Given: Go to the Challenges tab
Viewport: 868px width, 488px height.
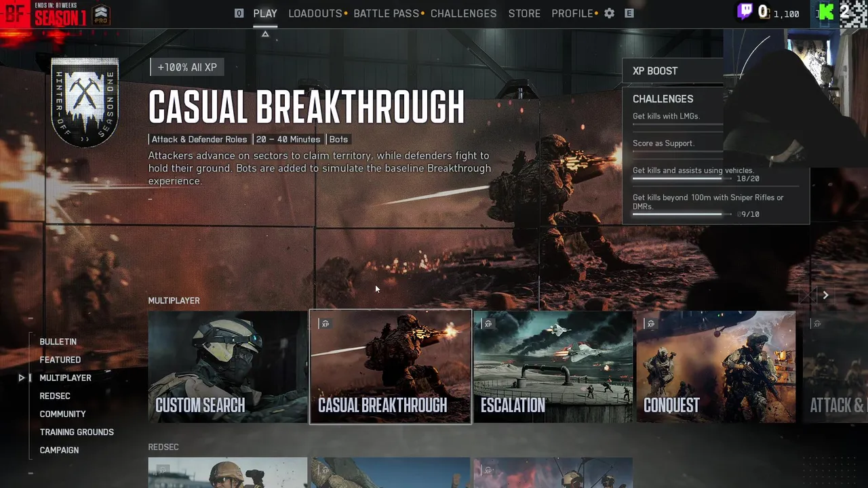Looking at the screenshot, I should pyautogui.click(x=464, y=14).
